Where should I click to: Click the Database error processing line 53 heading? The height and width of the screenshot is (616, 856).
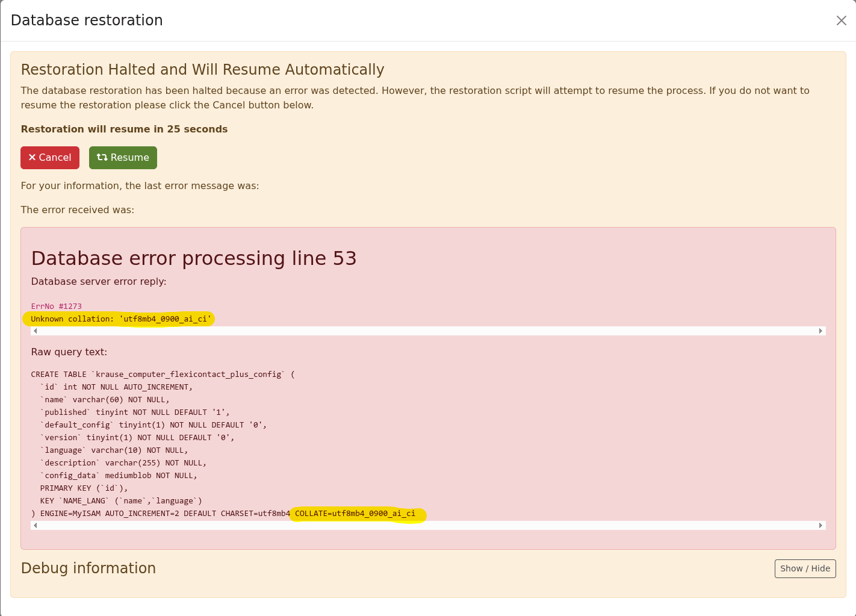[193, 258]
